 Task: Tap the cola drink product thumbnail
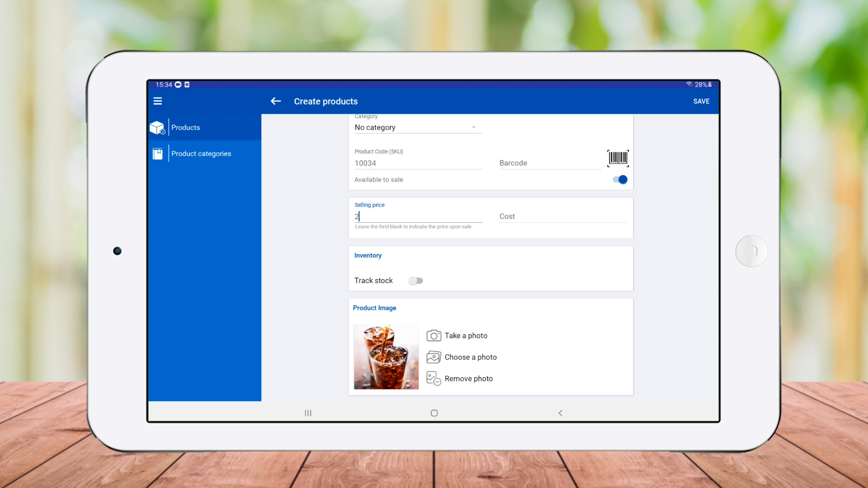tap(386, 357)
